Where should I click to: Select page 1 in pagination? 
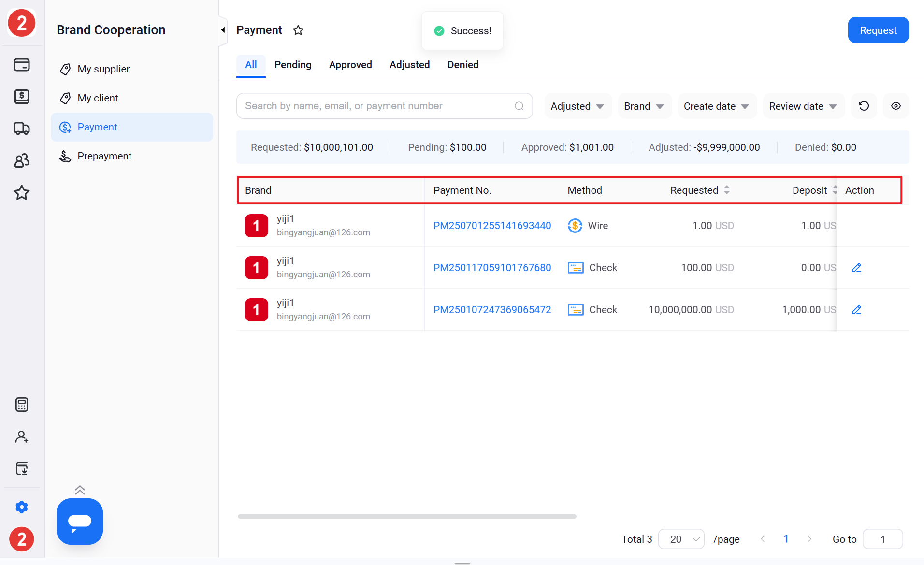pyautogui.click(x=786, y=539)
